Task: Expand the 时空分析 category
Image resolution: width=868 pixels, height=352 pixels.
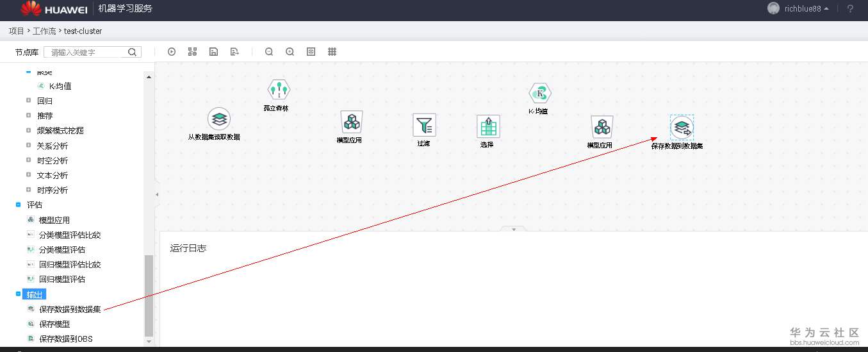Action: point(28,160)
